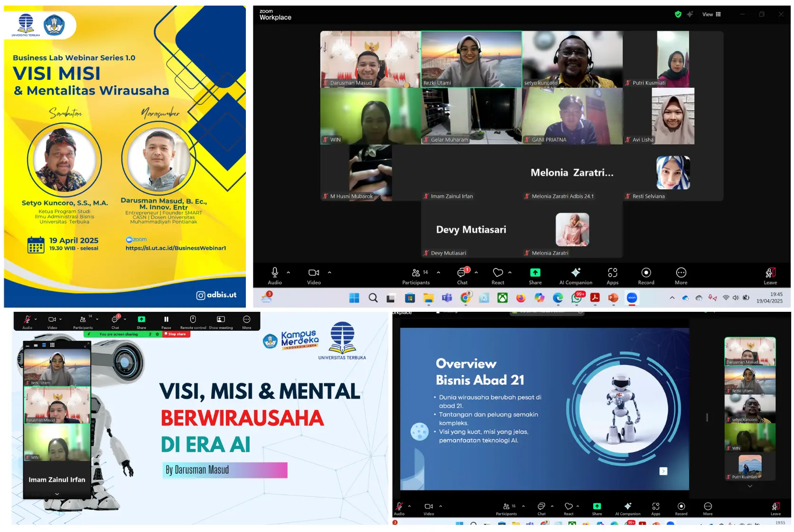Open More menu in the Overview slide window

[x=708, y=508]
